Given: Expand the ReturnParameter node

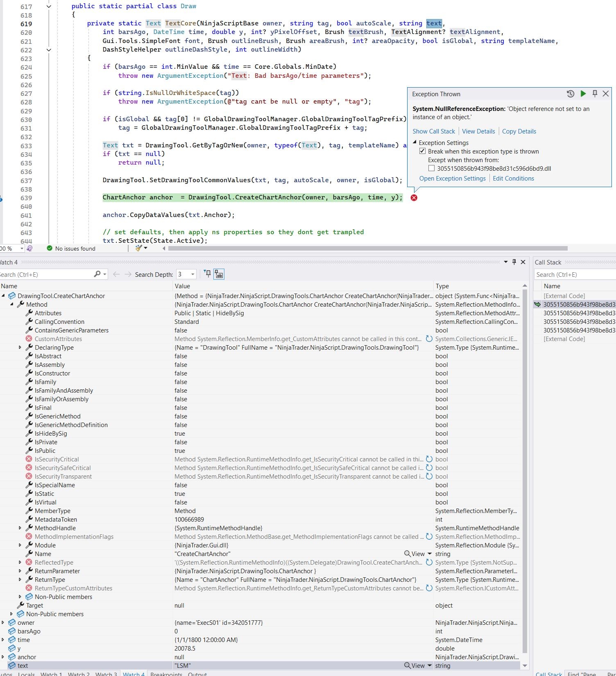Looking at the screenshot, I should (20, 571).
